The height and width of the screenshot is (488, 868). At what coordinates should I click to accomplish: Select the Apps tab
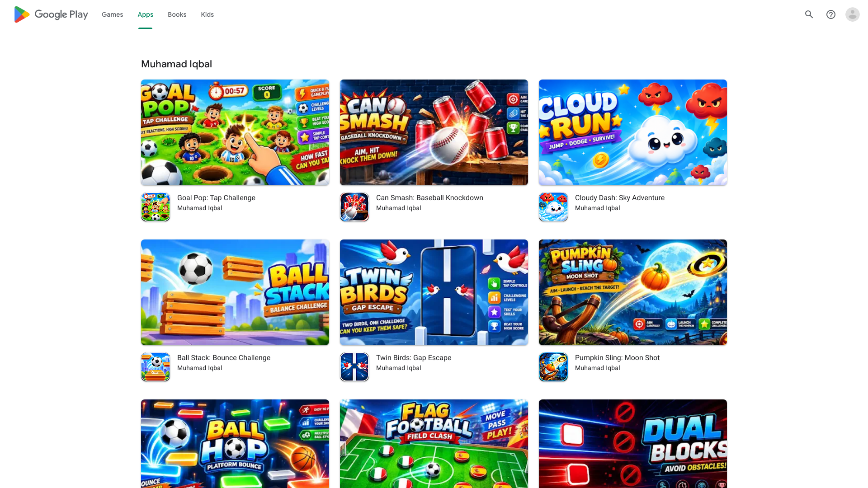coord(146,14)
